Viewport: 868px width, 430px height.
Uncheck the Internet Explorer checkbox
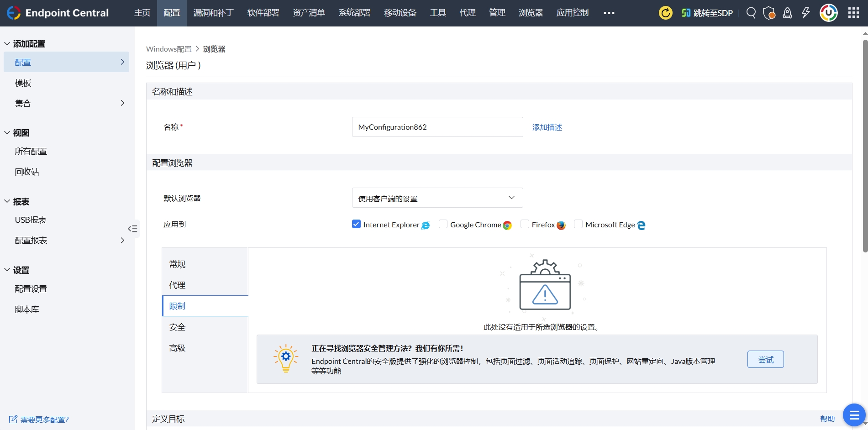(x=356, y=224)
